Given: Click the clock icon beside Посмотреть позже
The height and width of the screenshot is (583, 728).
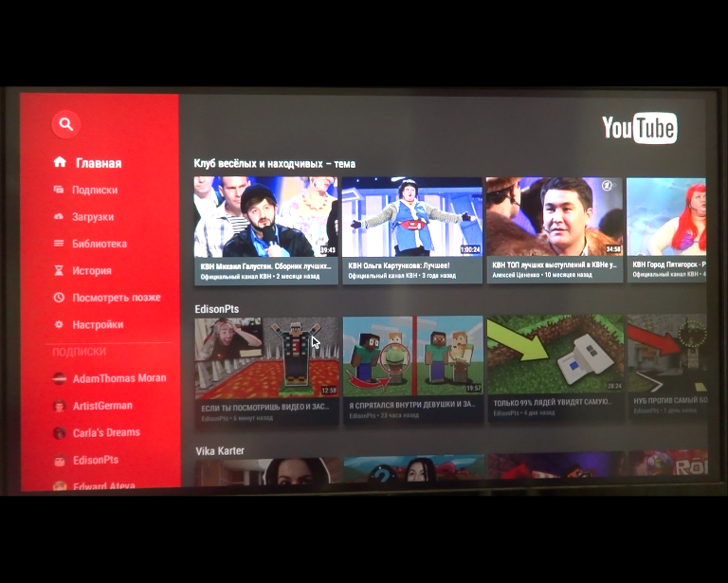Looking at the screenshot, I should (59, 297).
